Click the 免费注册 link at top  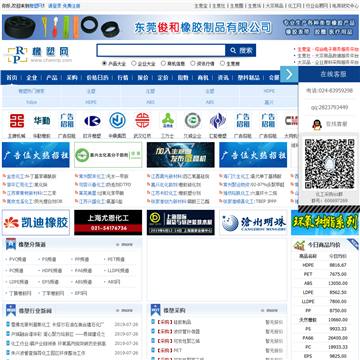pyautogui.click(x=71, y=6)
